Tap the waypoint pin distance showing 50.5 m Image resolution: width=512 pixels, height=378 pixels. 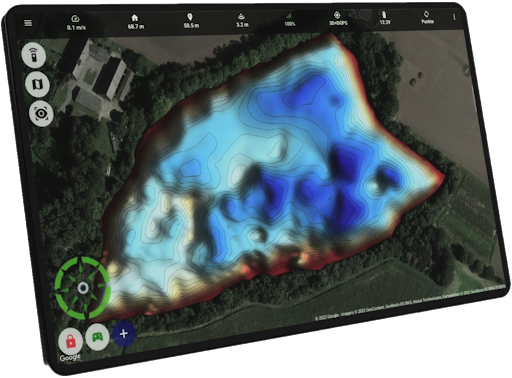[191, 21]
